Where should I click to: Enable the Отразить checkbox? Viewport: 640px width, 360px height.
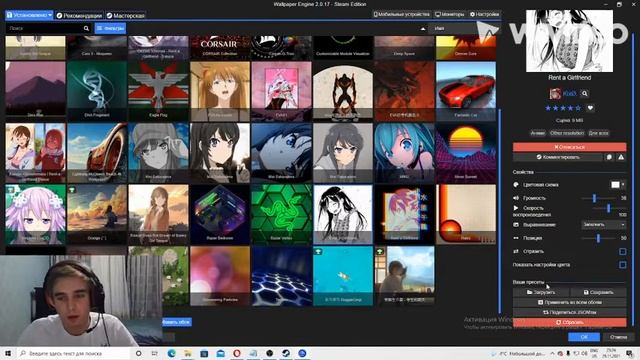622,251
